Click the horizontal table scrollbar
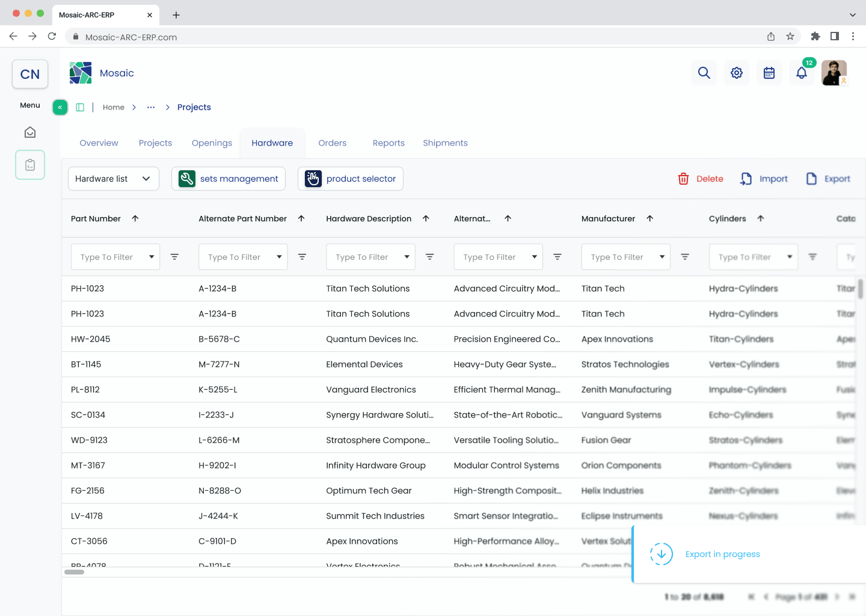866x616 pixels. [75, 572]
